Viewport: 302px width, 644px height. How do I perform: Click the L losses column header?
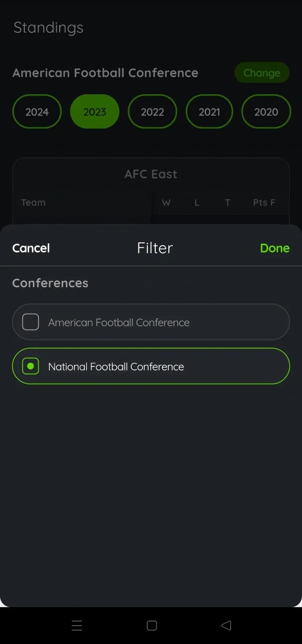click(197, 203)
